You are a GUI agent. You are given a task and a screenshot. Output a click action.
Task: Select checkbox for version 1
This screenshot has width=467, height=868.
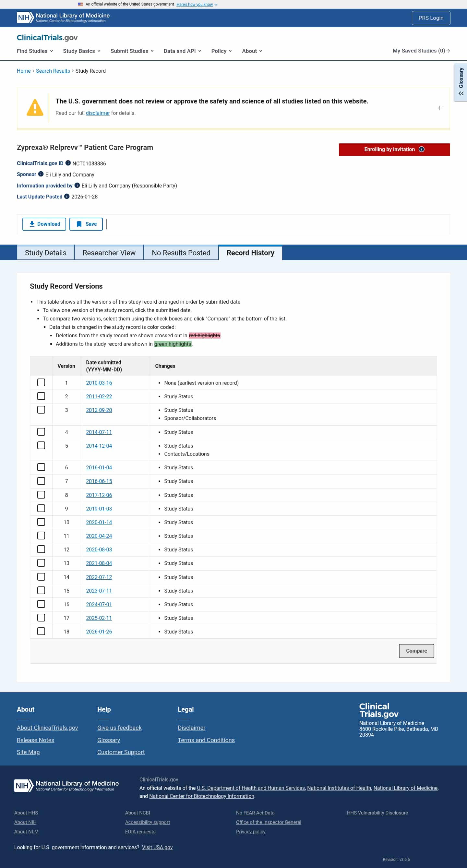click(41, 382)
